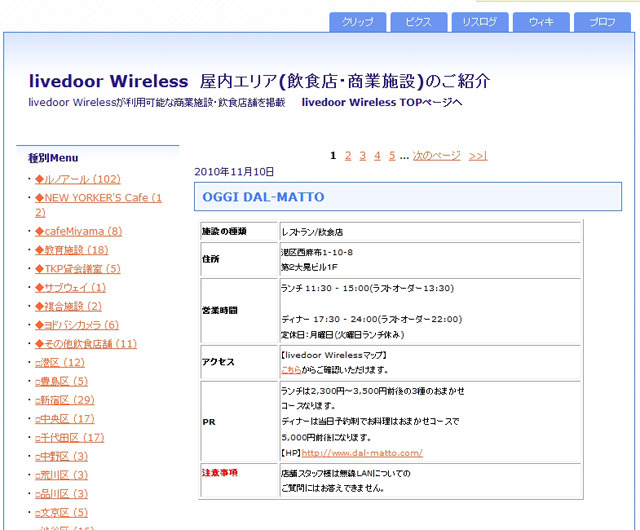Click the 住所 row label
The height and width of the screenshot is (530, 640).
pos(211,259)
